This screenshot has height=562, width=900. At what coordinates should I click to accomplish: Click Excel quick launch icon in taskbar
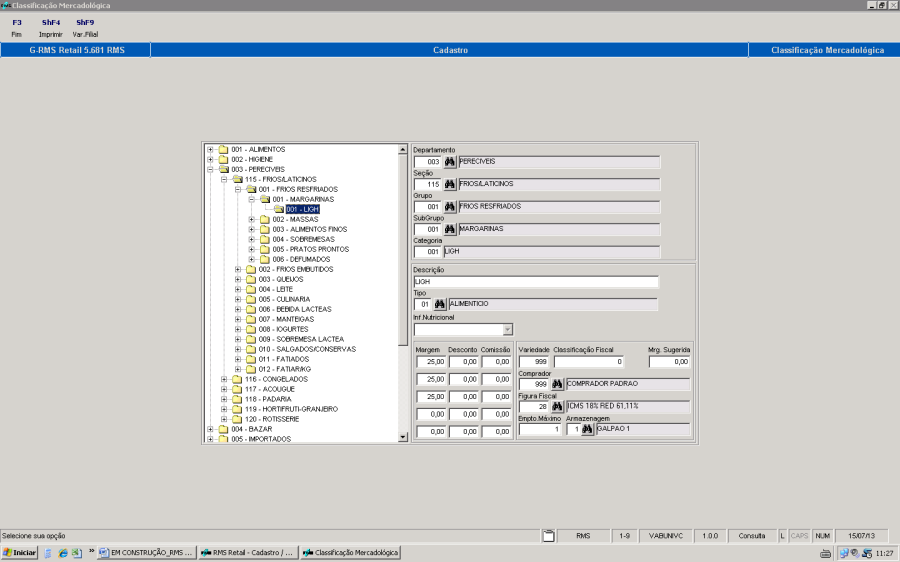pos(76,553)
